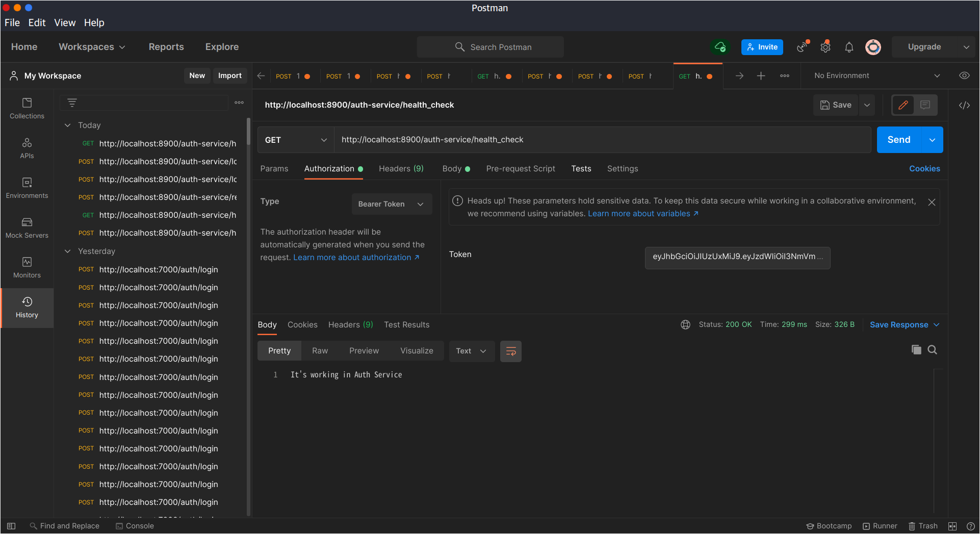
Task: Toggle the two-pane layout view
Action: pyautogui.click(x=952, y=526)
